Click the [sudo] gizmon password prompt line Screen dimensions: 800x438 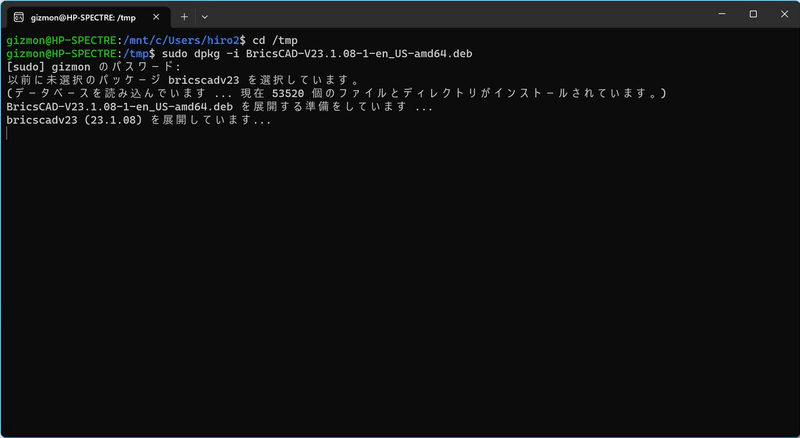94,67
